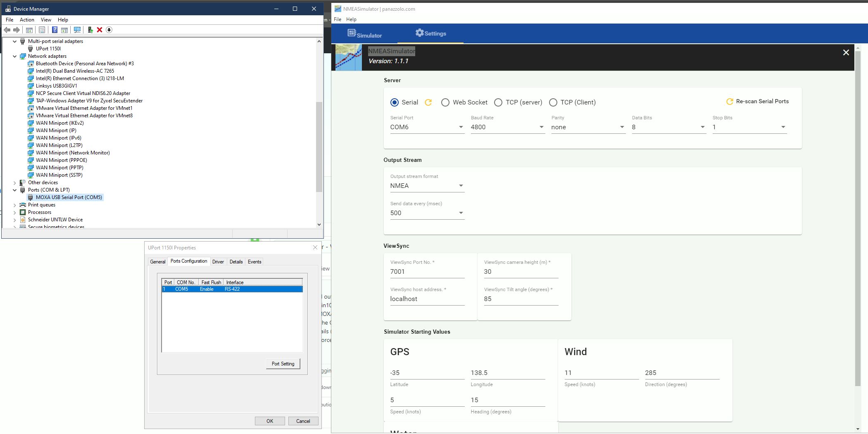Open the Simulator tab in NMEASimulator
Viewport: 868px width, 434px height.
[x=365, y=33]
